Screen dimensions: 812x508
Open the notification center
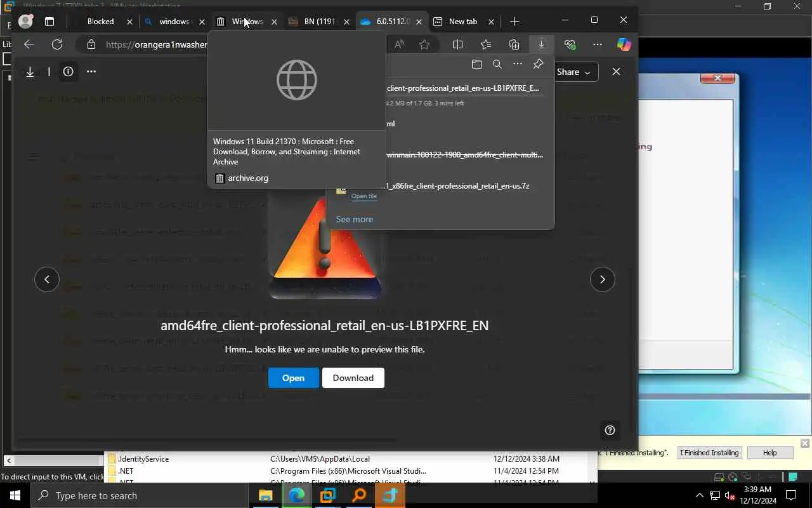point(792,496)
